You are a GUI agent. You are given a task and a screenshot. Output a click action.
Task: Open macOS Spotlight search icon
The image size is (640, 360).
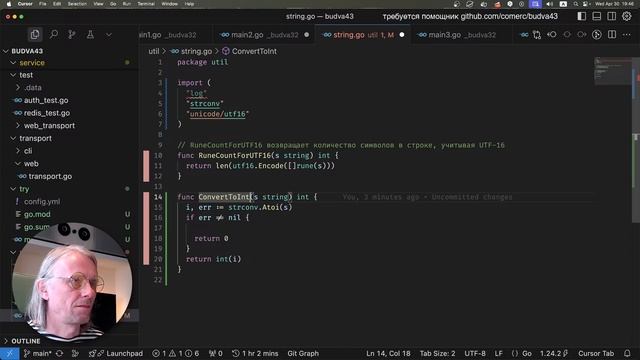(x=576, y=4)
